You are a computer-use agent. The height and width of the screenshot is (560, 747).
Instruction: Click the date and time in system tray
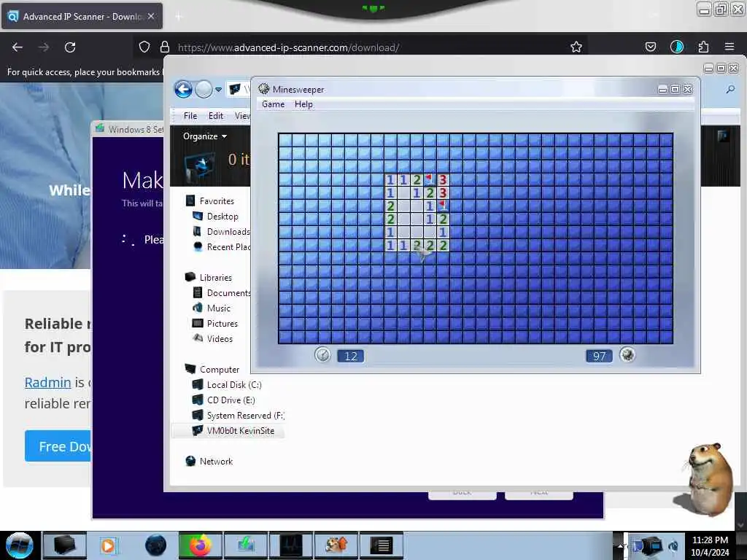pyautogui.click(x=710, y=545)
